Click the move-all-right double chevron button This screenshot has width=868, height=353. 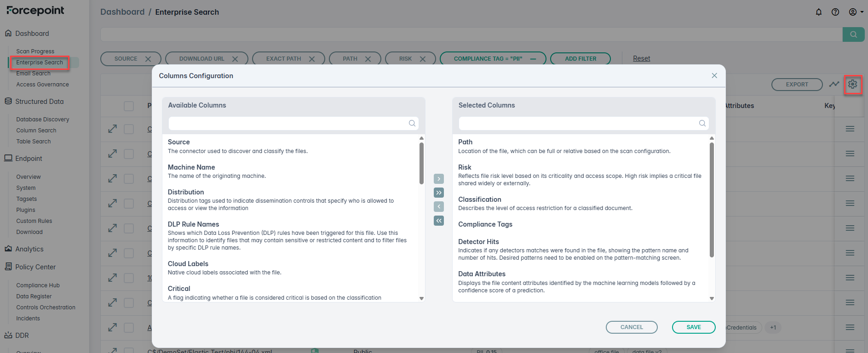pyautogui.click(x=439, y=193)
